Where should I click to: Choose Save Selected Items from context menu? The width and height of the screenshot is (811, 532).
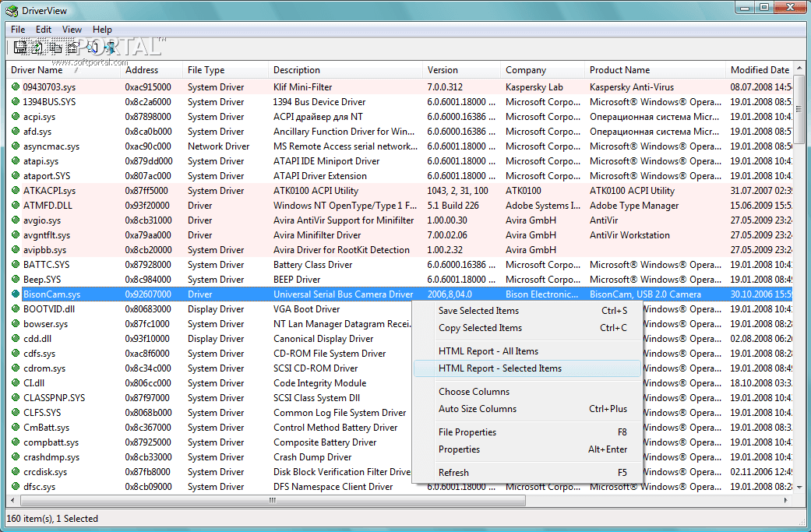coord(527,311)
